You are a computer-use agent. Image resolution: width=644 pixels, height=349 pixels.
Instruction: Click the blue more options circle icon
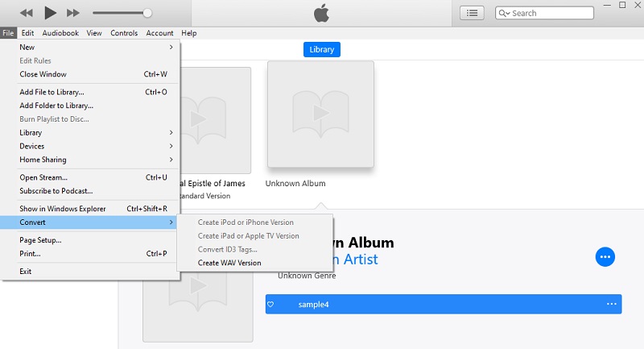coord(605,257)
